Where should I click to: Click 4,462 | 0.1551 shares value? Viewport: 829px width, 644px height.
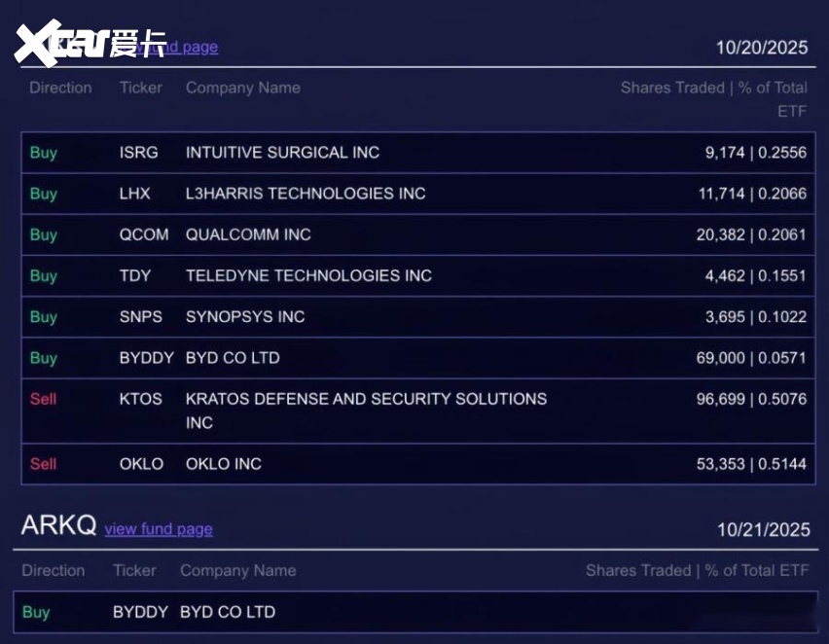point(755,275)
